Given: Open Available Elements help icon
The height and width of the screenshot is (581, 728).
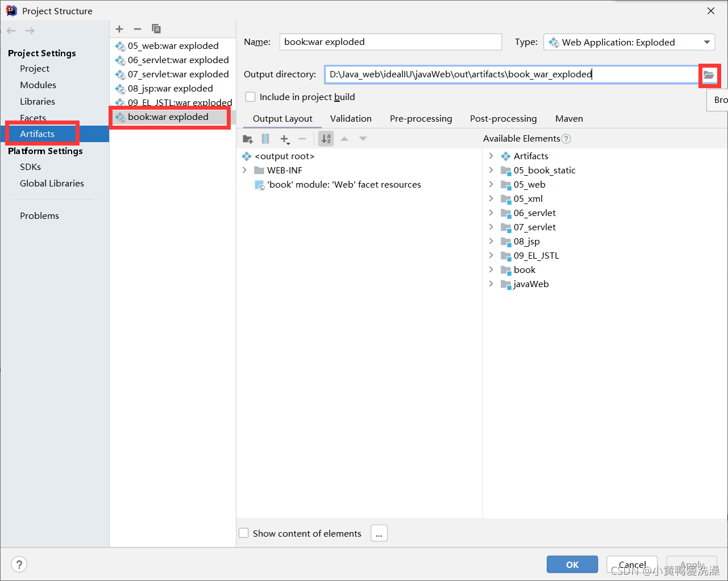Looking at the screenshot, I should pyautogui.click(x=566, y=139).
